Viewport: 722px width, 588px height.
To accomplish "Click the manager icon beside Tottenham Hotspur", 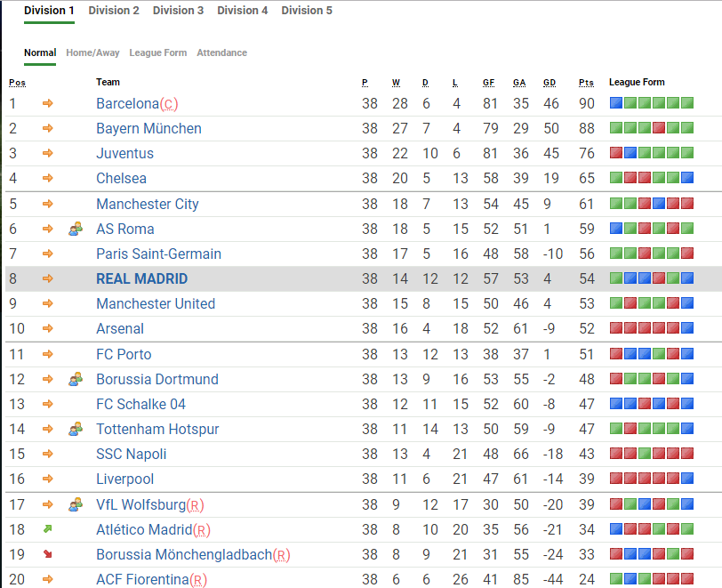I will pos(76,429).
